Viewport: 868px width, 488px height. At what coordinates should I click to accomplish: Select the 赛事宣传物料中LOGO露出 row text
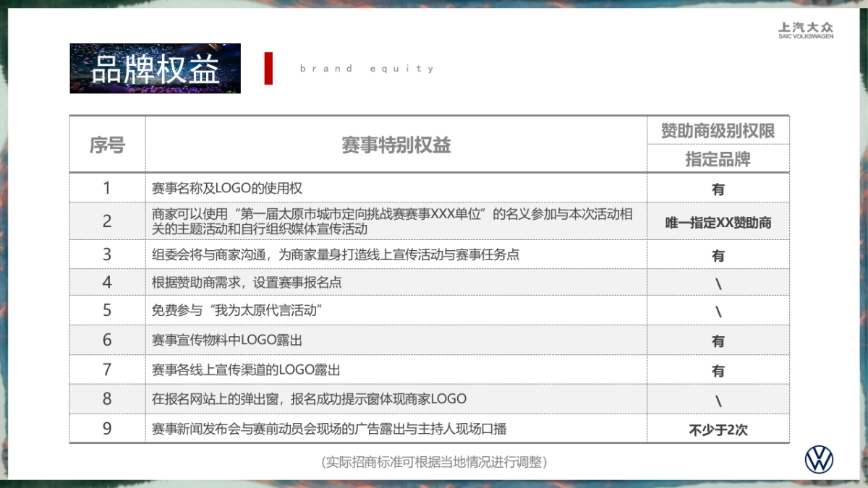(227, 341)
